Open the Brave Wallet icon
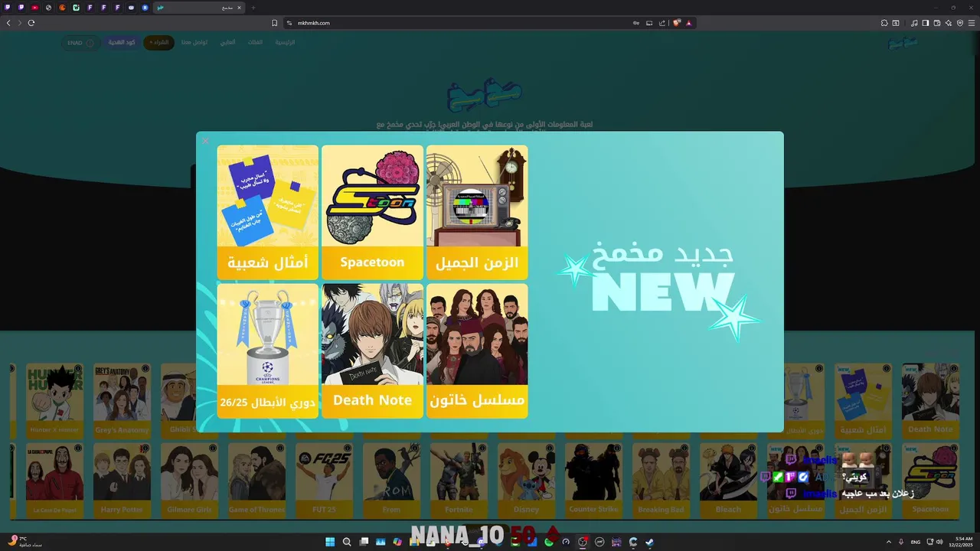The image size is (980, 551). (937, 23)
